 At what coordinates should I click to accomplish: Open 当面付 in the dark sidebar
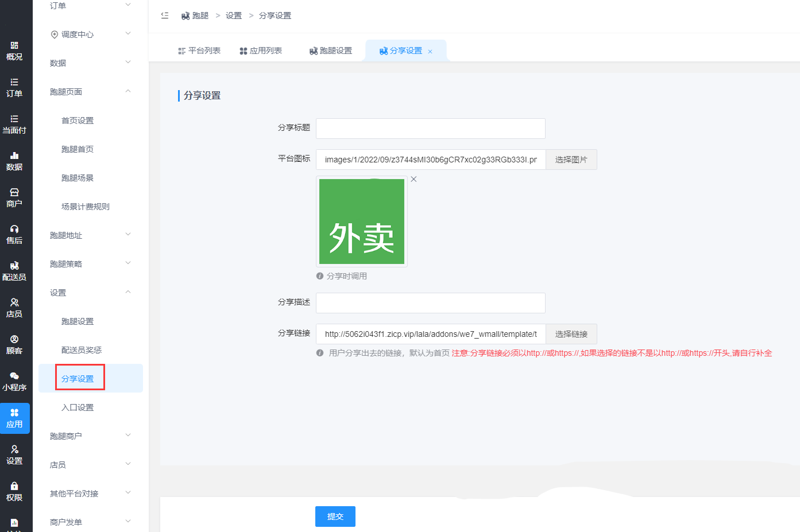14,125
